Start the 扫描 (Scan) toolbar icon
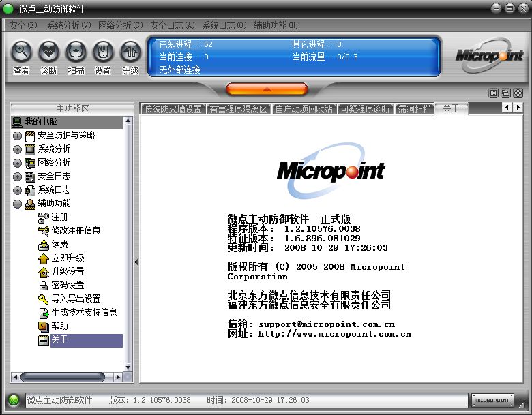This screenshot has height=415, width=532. coord(76,52)
